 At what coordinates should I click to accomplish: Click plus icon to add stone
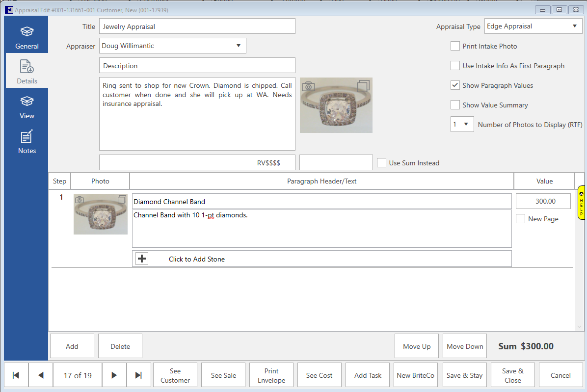[x=142, y=259]
